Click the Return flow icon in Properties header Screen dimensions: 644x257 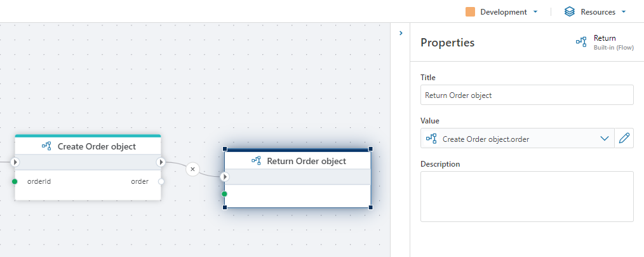pyautogui.click(x=581, y=42)
